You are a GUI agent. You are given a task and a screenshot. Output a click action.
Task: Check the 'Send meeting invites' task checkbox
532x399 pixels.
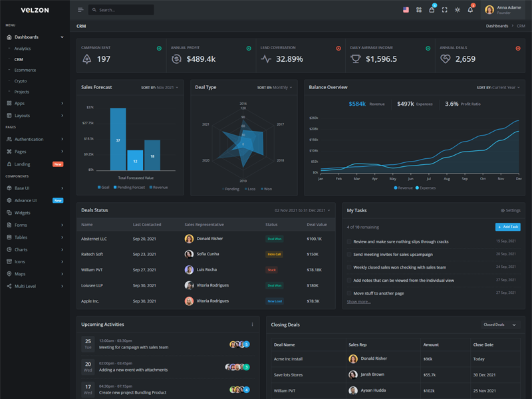349,255
